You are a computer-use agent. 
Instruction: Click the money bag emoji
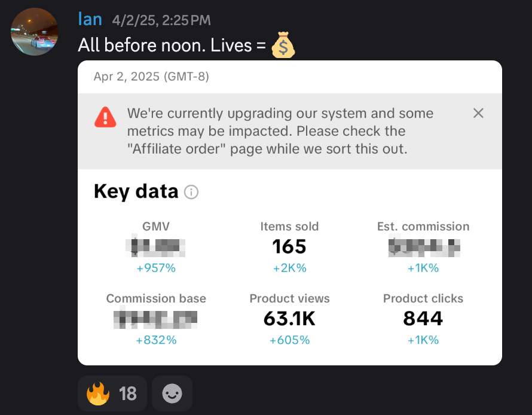coord(283,45)
